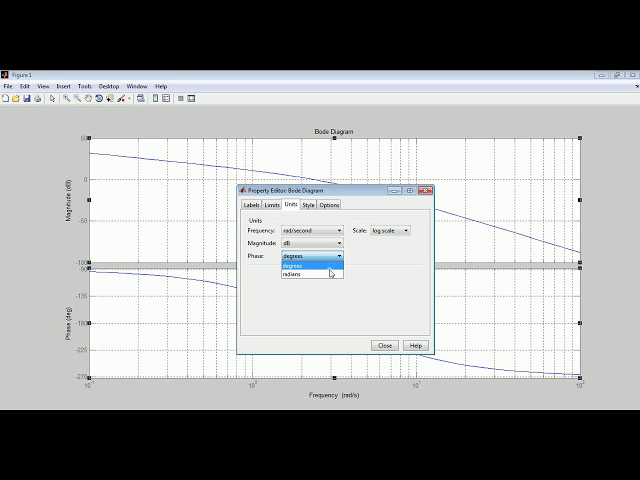Enable the Data Cursor tool
Screen dimensions: 640x480
110,98
